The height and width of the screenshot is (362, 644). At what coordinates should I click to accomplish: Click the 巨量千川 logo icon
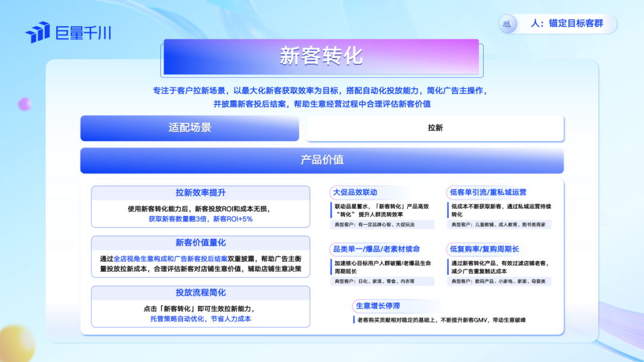[x=38, y=32]
